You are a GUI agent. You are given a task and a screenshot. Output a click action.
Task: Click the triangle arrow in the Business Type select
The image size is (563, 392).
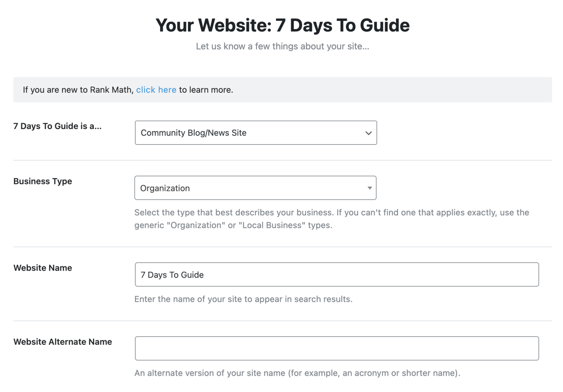pos(369,188)
